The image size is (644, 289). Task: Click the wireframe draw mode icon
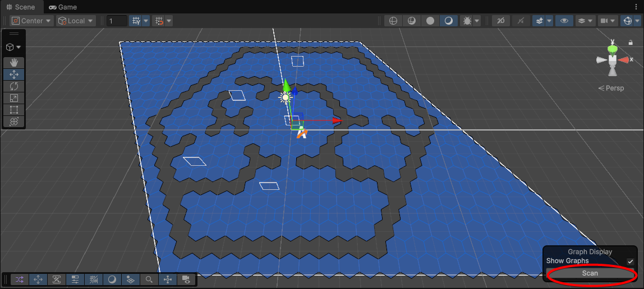pos(393,21)
